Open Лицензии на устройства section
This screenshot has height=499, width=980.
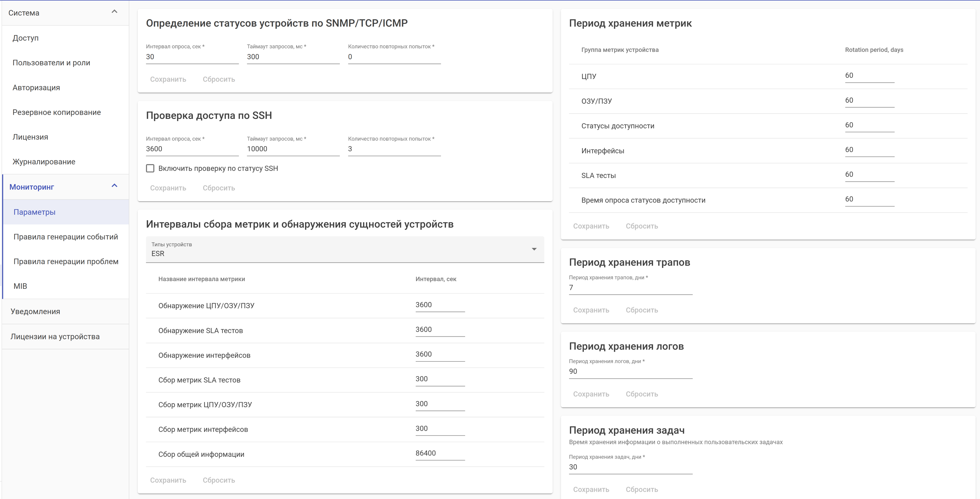point(55,337)
